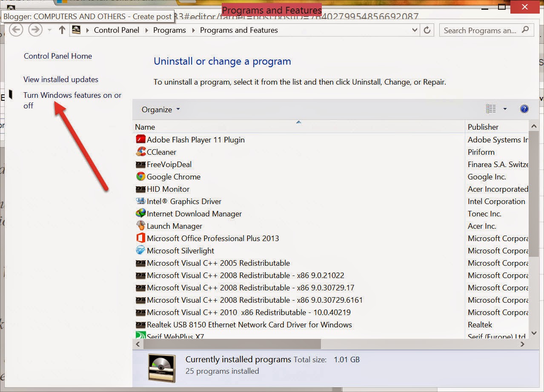Open Turn Windows features on or off
The width and height of the screenshot is (544, 392).
click(x=72, y=100)
